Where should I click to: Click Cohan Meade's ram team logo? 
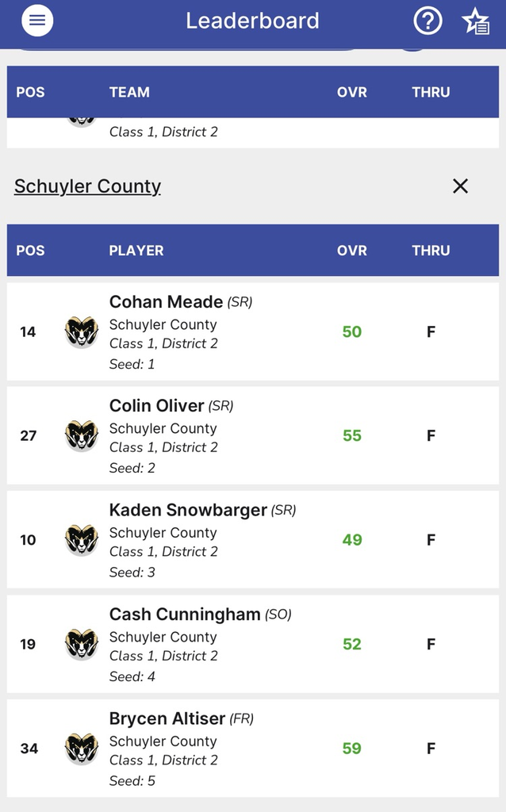click(x=81, y=331)
